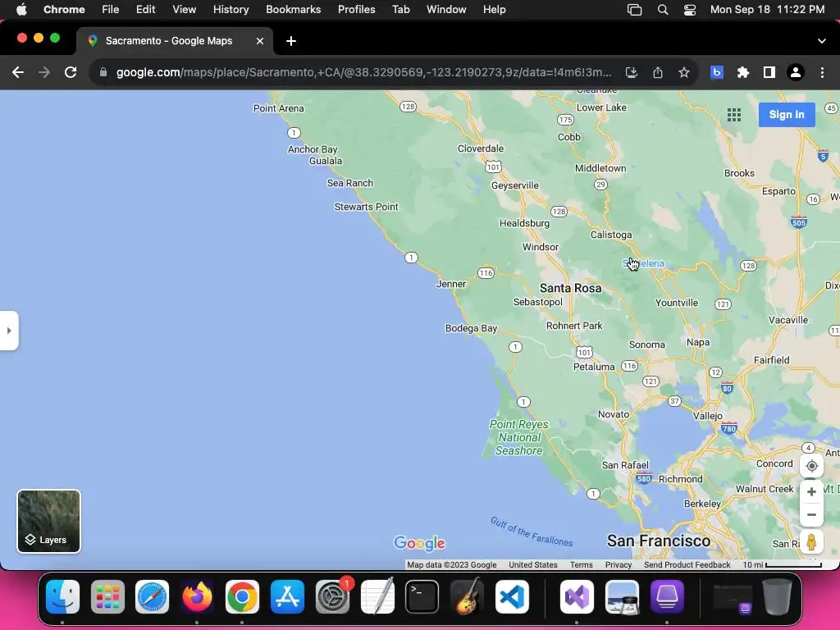Install app icon in address bar

pos(631,72)
